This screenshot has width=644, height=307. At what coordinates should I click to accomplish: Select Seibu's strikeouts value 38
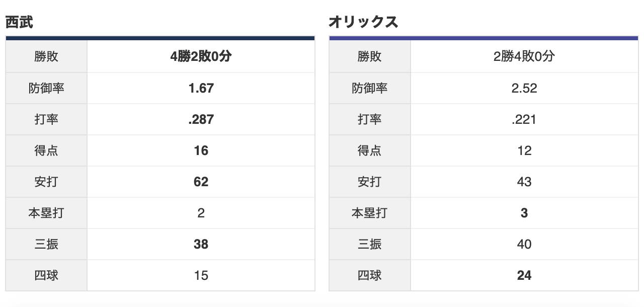tap(201, 244)
